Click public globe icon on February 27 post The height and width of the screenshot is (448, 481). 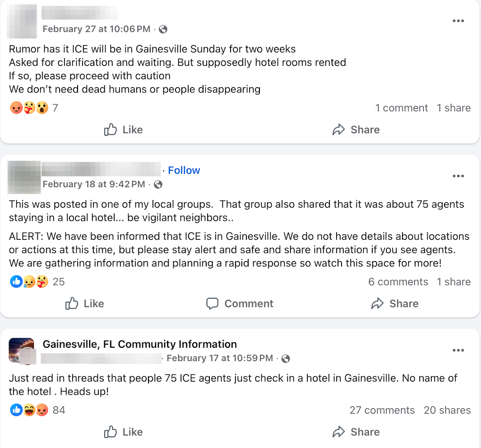tap(163, 29)
